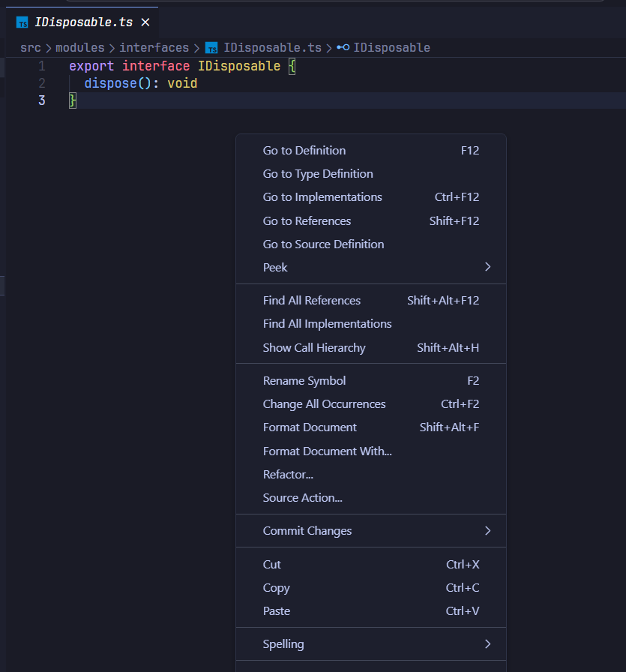Viewport: 626px width, 672px height.
Task: Click 'IDisposable' name on line 1
Action: pos(239,66)
